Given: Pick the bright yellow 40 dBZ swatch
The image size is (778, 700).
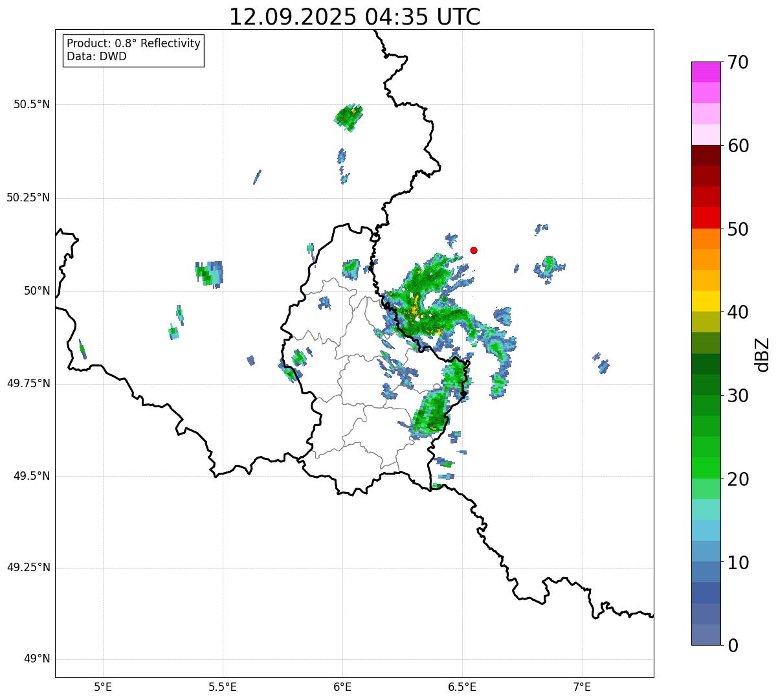Looking at the screenshot, I should click(x=706, y=301).
